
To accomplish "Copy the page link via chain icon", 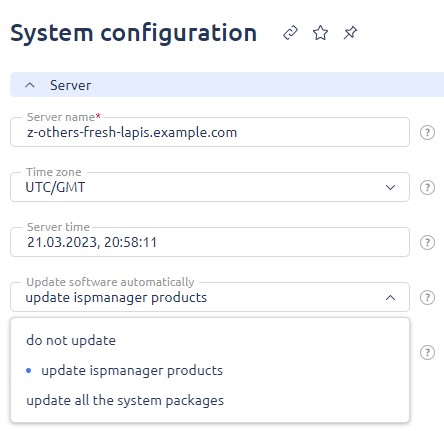I will point(290,33).
